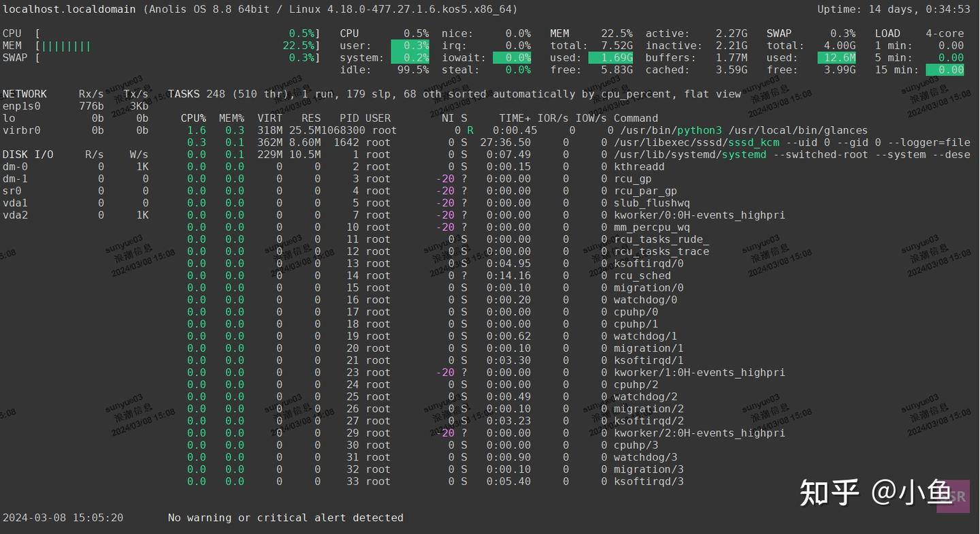Select the LOAD 4-core indicator
The height and width of the screenshot is (534, 980).
917,33
